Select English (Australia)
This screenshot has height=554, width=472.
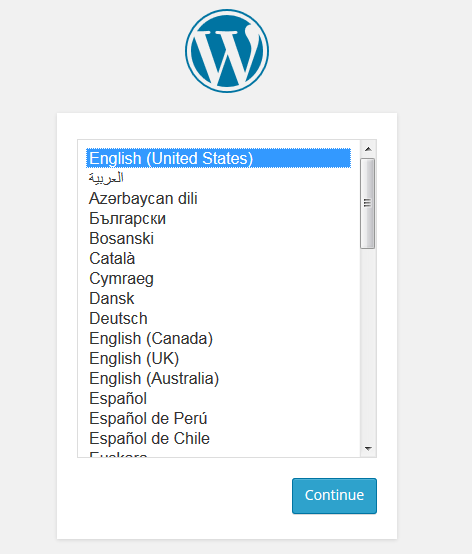(x=218, y=378)
